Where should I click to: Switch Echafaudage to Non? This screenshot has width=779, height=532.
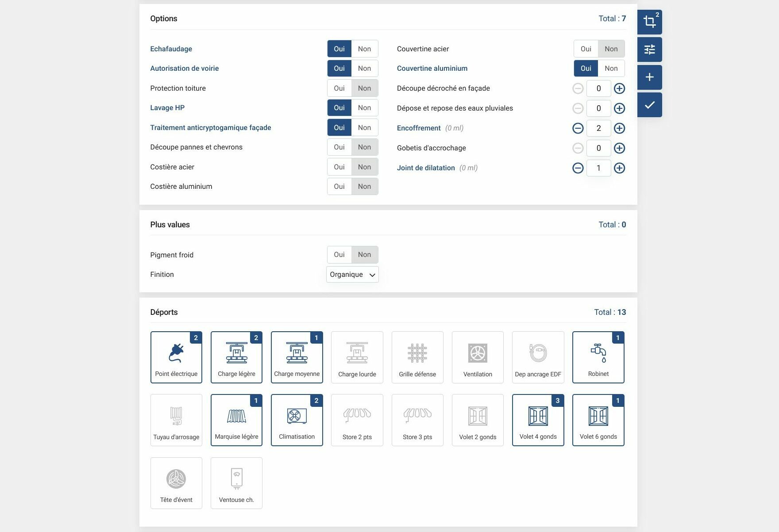[364, 49]
